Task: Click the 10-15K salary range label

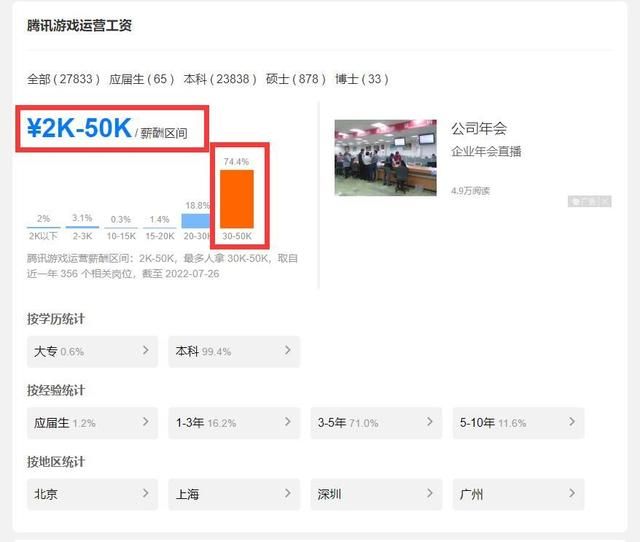Action: point(121,236)
